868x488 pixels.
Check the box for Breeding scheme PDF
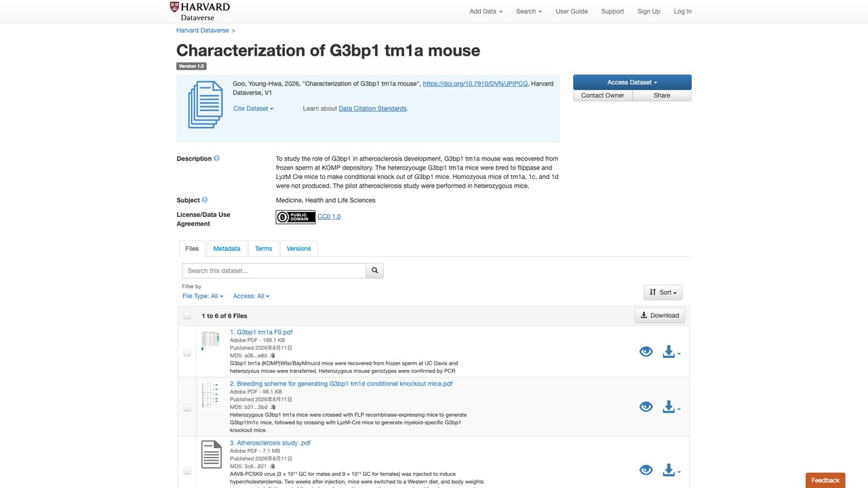click(187, 408)
